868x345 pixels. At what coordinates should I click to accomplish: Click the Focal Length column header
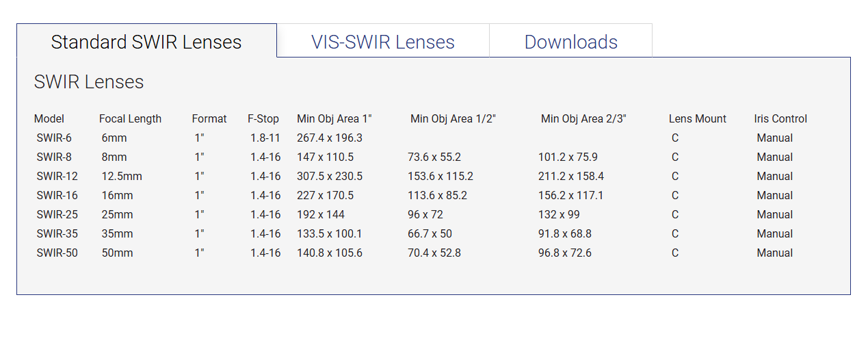click(x=130, y=118)
